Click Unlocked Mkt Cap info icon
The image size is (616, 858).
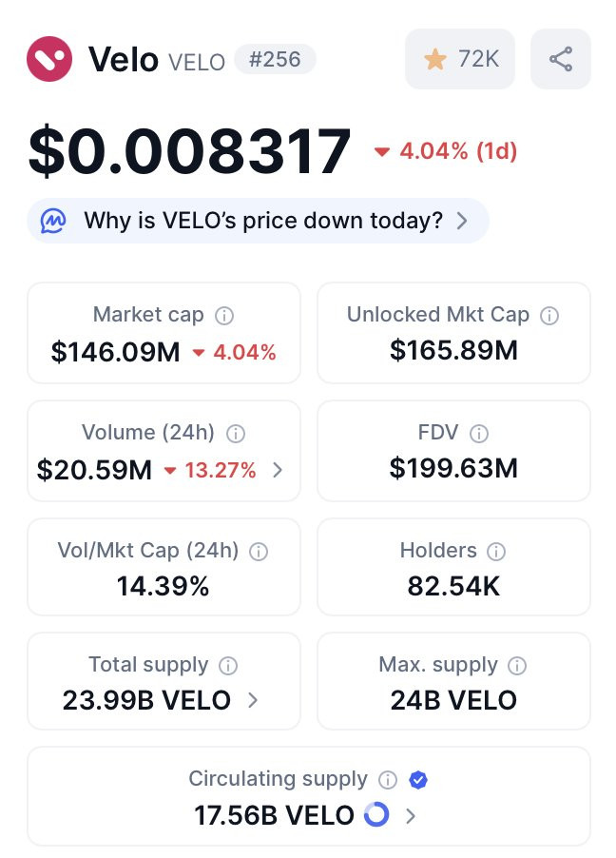(x=549, y=316)
